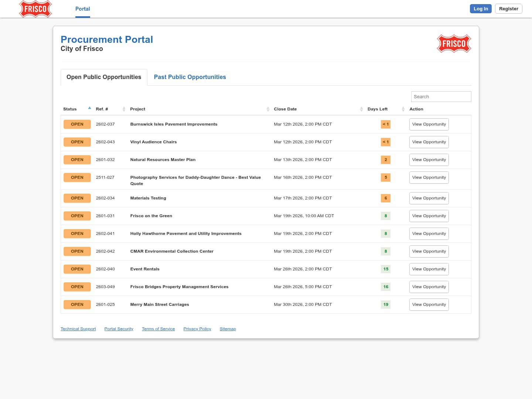The height and width of the screenshot is (399, 532).
Task: Click the OPEN status badge for Vinyl Audience Chairs
Action: pos(77,142)
